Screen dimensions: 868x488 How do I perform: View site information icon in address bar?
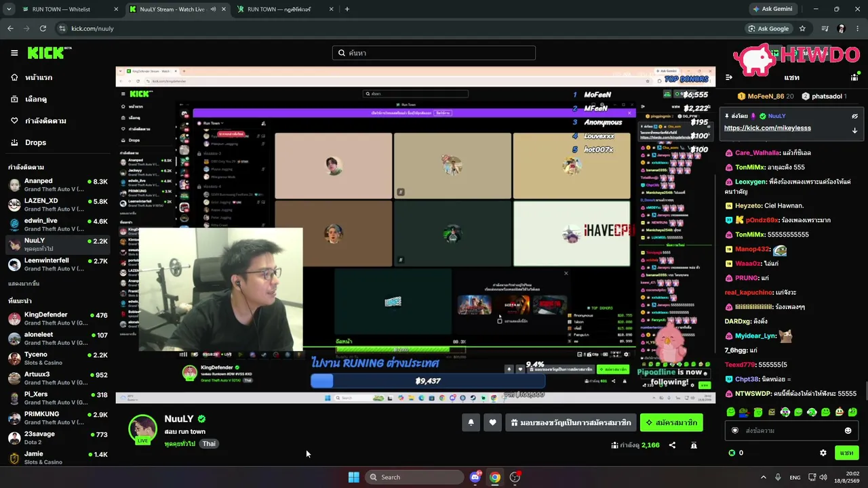click(x=62, y=28)
